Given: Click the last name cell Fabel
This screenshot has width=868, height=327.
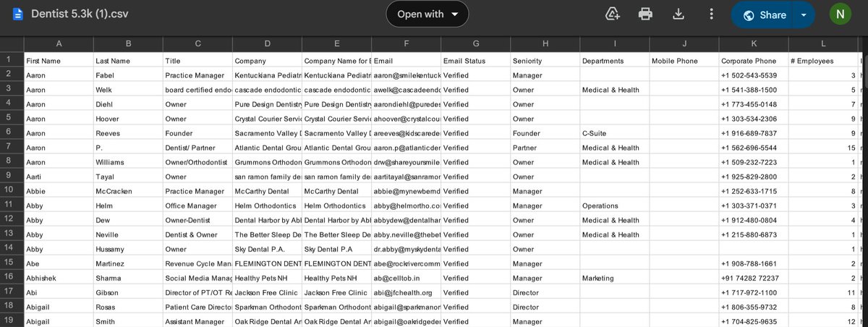Looking at the screenshot, I should pyautogui.click(x=128, y=75).
